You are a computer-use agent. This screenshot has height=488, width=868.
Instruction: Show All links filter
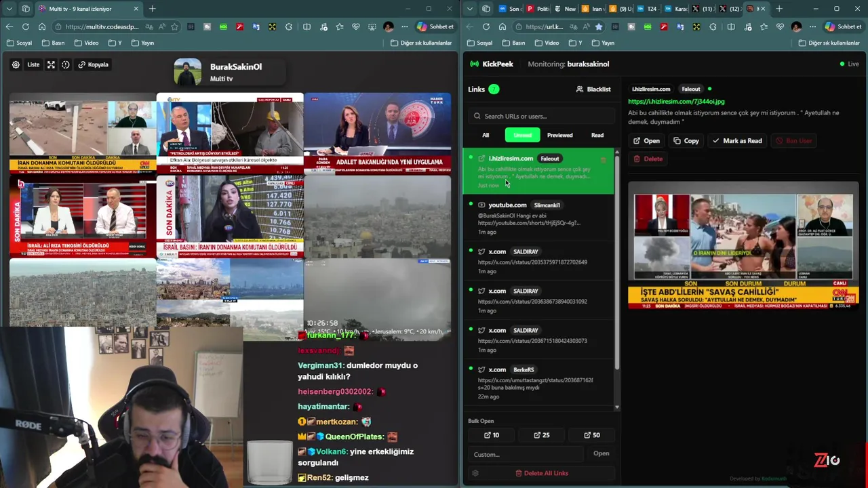[x=486, y=135]
